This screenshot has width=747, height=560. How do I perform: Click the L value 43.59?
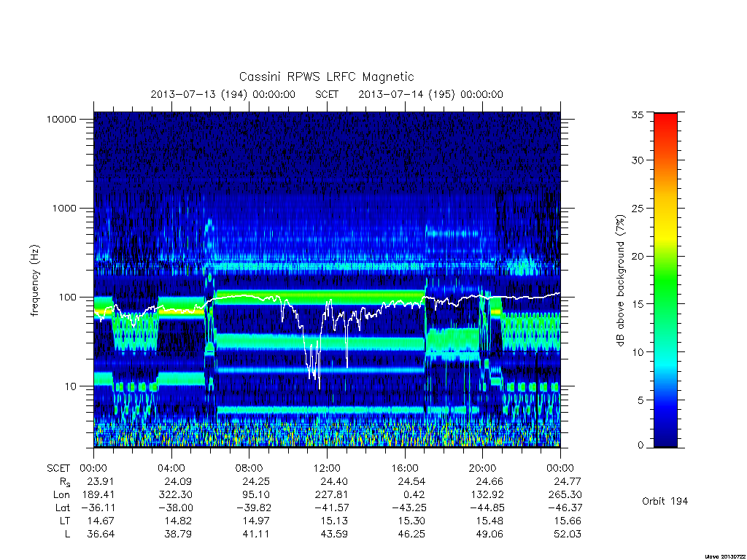click(334, 534)
